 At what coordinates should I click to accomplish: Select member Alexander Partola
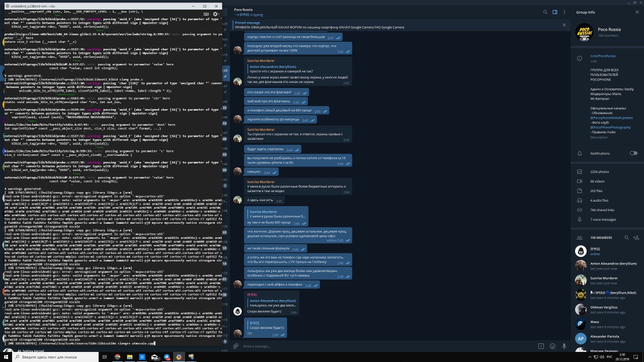point(607,338)
